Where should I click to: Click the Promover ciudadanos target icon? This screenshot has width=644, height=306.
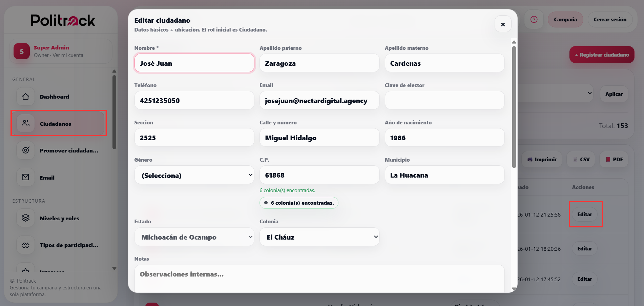[25, 150]
